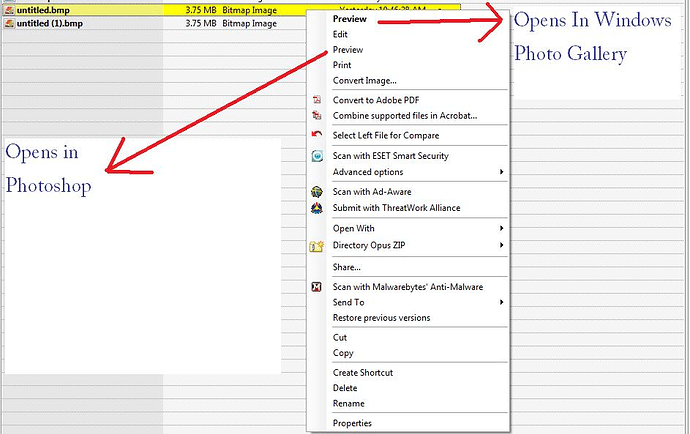Choose Rename in the context menu

click(348, 403)
